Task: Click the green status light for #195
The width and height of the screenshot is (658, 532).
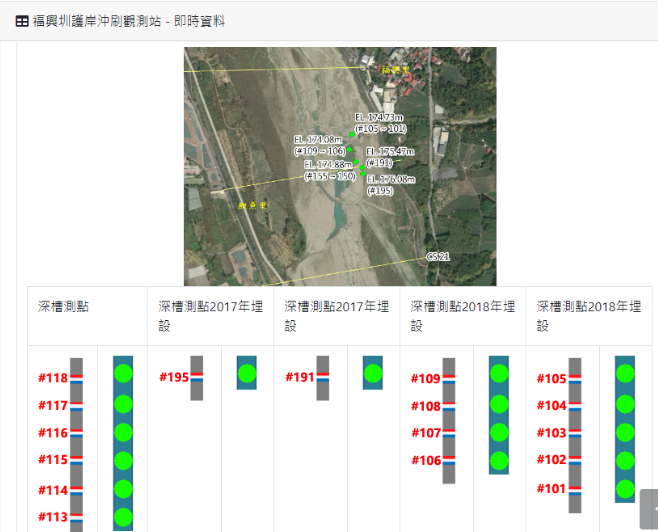Action: coord(247,373)
